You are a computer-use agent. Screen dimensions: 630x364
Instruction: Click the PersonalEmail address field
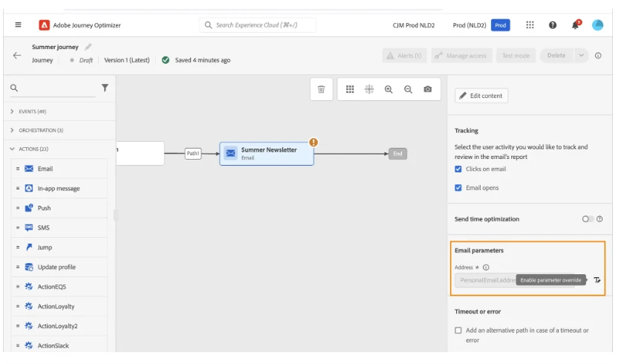point(515,280)
